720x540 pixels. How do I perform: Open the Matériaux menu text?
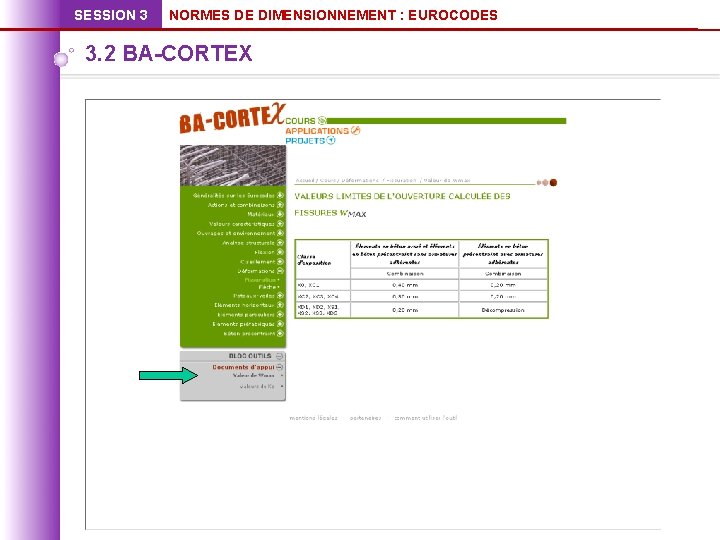pos(261,214)
